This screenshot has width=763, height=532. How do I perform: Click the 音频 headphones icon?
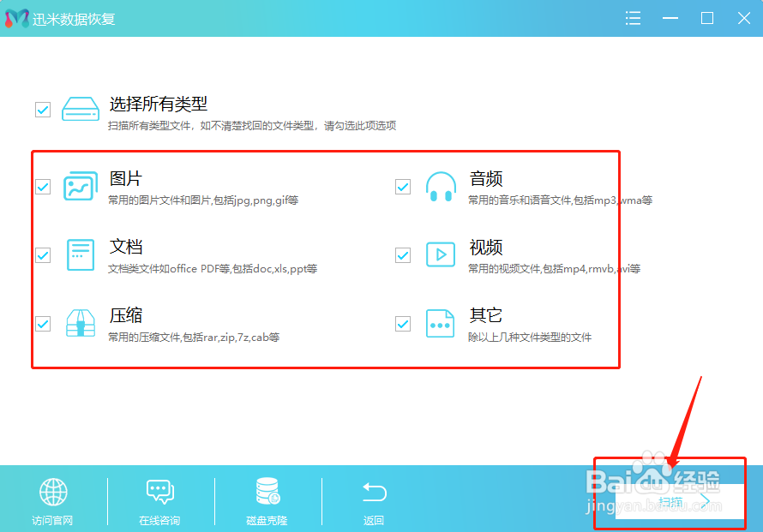[440, 186]
